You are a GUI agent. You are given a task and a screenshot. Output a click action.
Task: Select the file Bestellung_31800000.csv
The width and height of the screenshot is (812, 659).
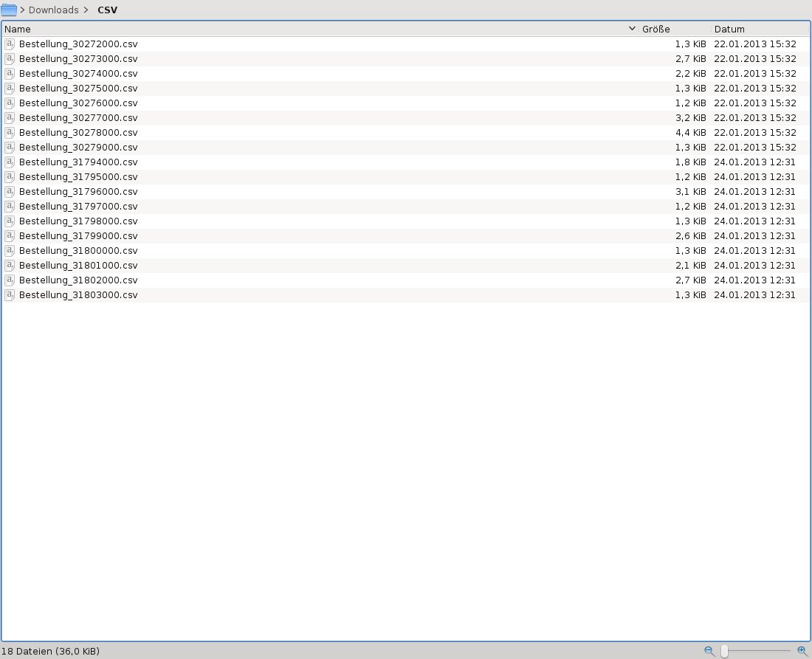point(78,251)
